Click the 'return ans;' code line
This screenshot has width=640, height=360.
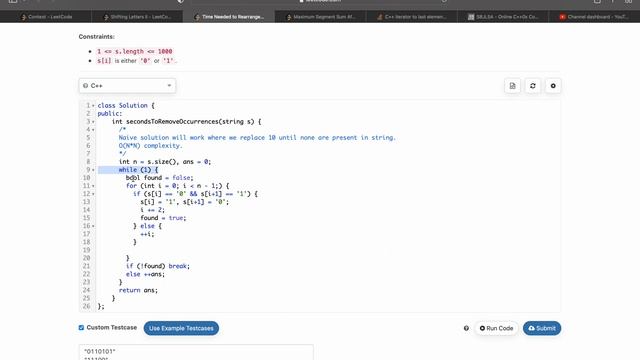[x=138, y=290]
